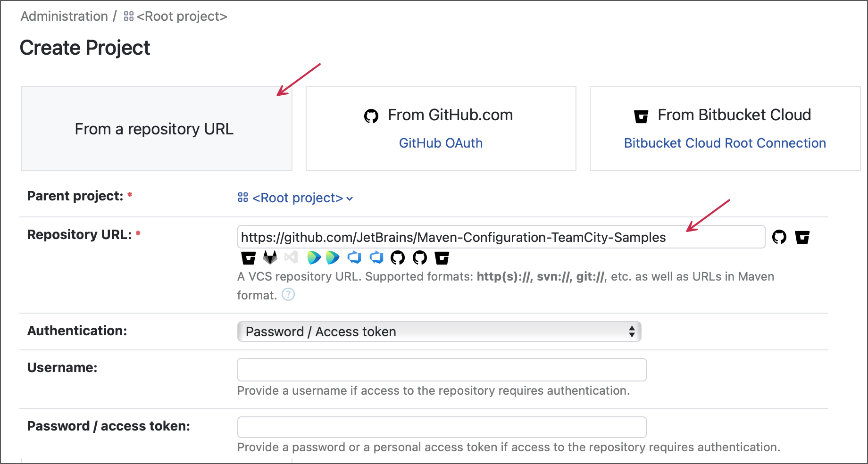Click the GitLab icon below the URL field

click(x=270, y=257)
